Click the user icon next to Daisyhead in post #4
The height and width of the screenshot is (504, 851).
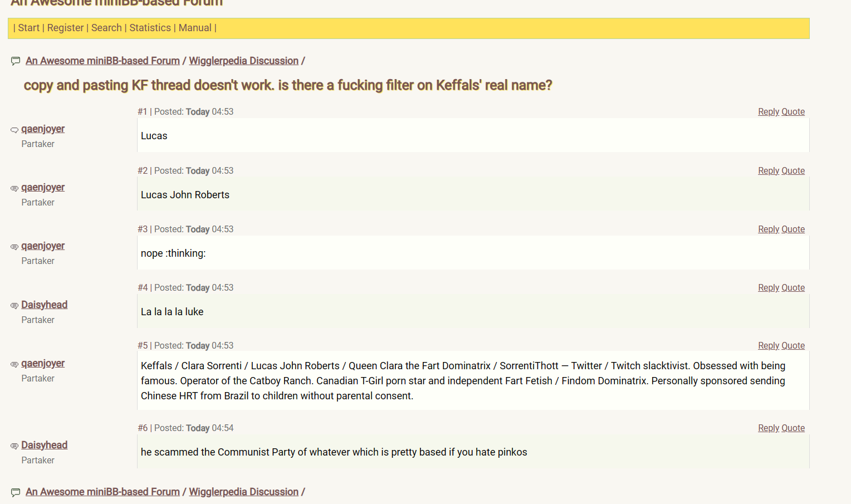(14, 306)
